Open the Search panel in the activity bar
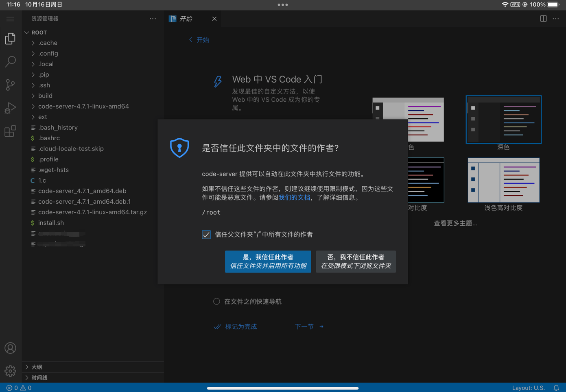The width and height of the screenshot is (566, 392). coord(10,61)
